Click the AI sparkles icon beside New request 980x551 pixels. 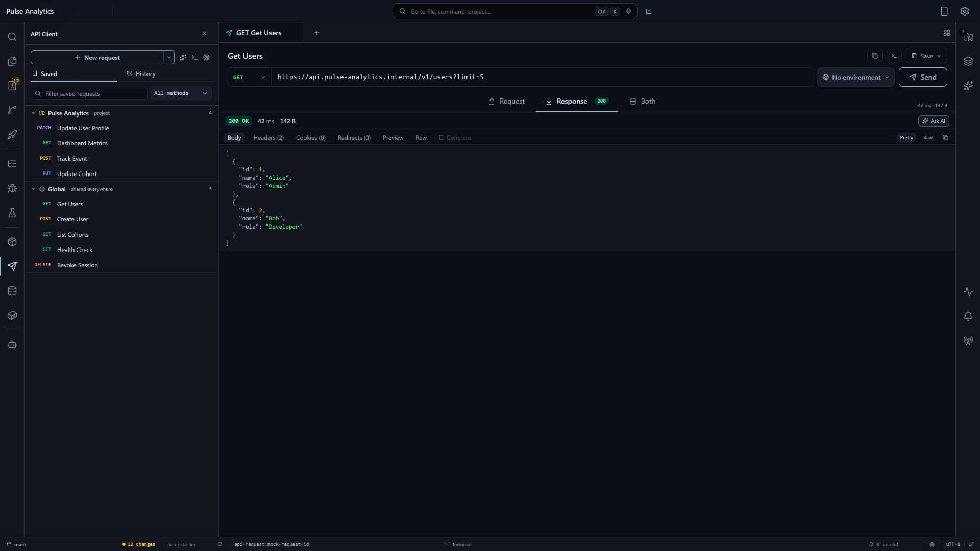pos(183,58)
